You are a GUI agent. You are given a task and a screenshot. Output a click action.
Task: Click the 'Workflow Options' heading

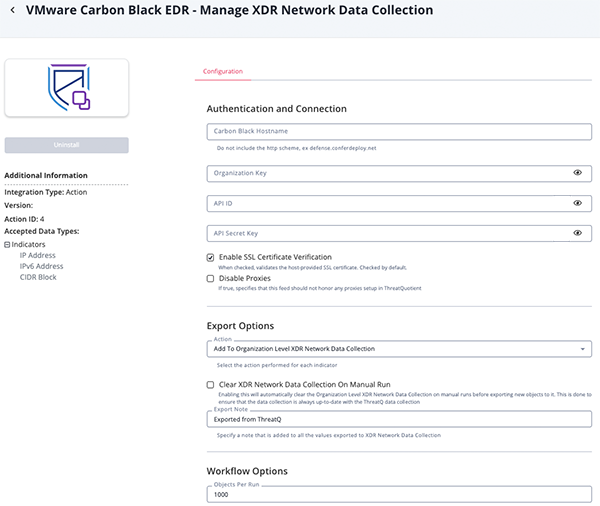click(x=247, y=471)
